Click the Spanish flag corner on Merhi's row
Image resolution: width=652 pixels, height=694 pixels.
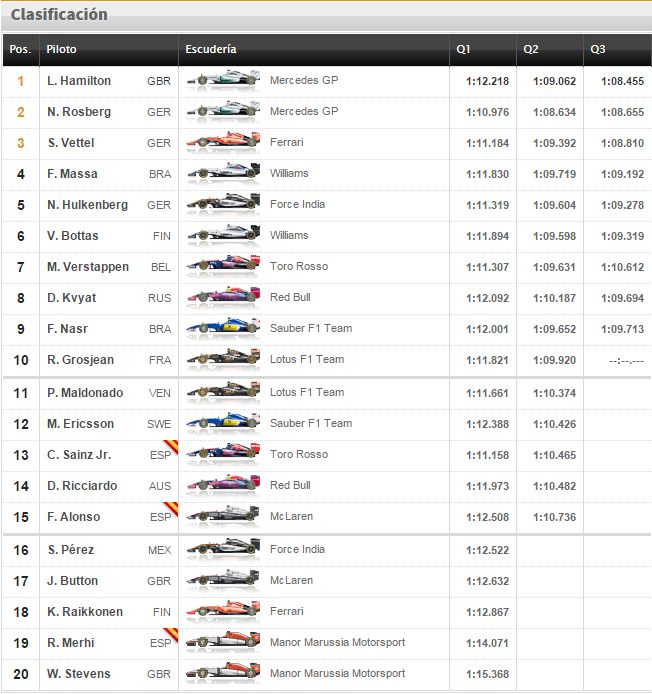[172, 634]
